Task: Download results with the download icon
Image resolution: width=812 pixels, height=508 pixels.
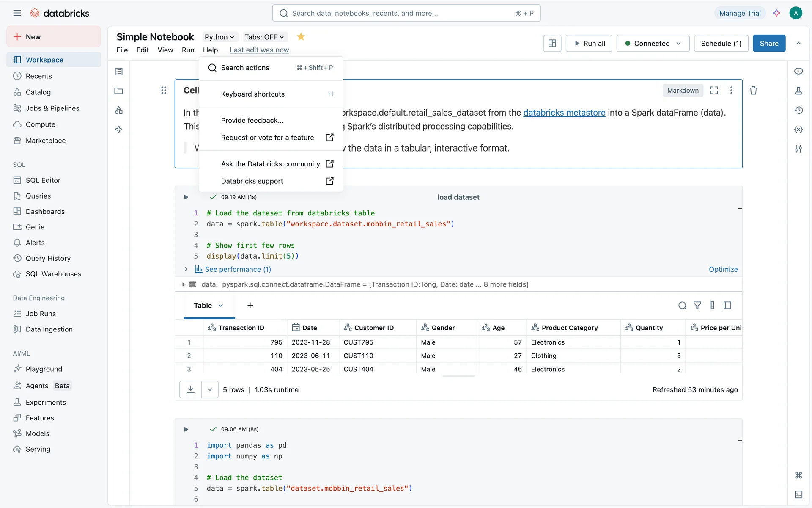Action: pyautogui.click(x=191, y=389)
